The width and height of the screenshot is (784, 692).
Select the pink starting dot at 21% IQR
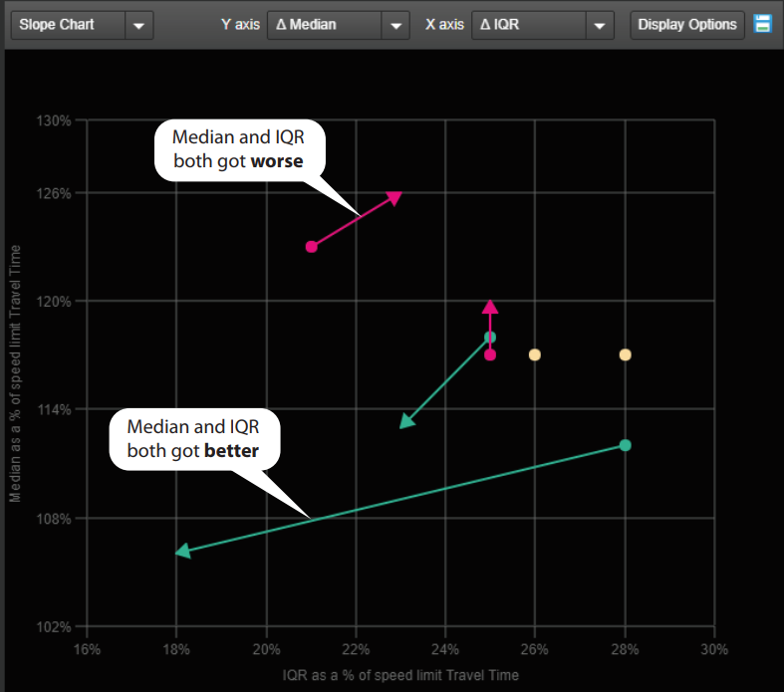pos(311,246)
